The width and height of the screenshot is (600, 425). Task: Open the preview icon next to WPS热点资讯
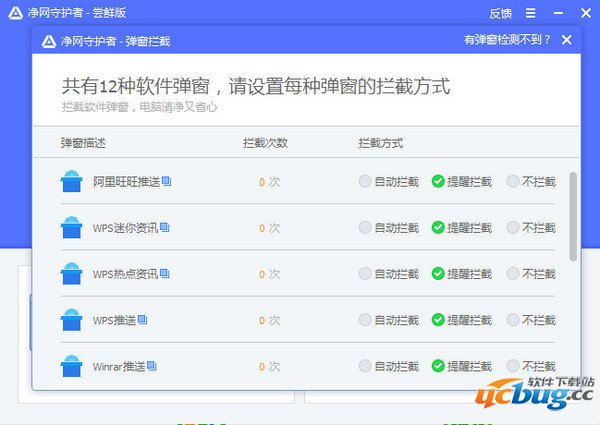click(x=165, y=274)
